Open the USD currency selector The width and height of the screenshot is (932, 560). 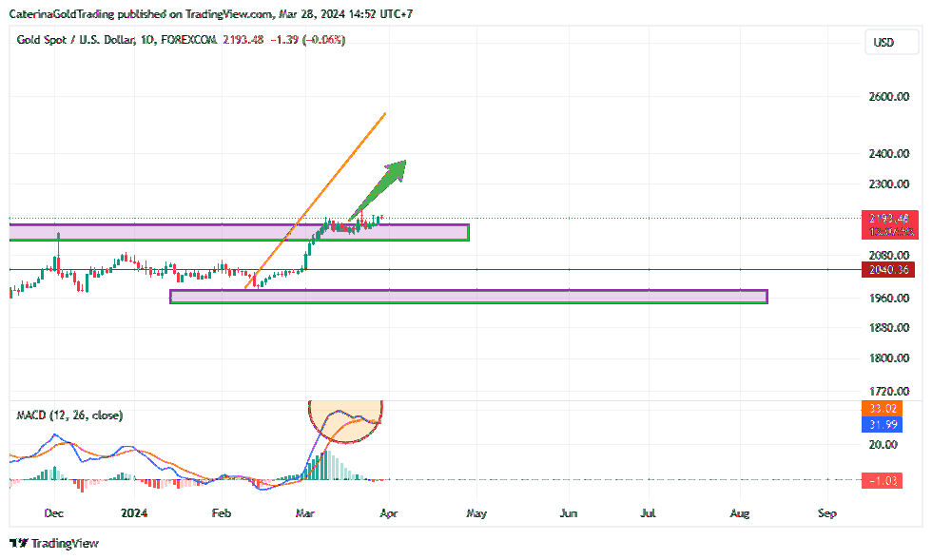coord(892,42)
